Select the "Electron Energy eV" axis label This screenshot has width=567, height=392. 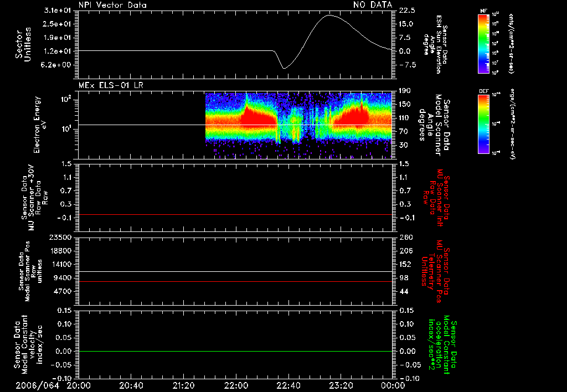tap(40, 125)
